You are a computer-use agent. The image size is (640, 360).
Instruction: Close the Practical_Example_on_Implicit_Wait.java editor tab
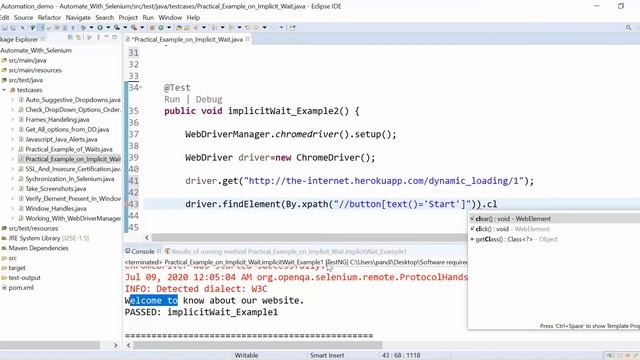pos(247,39)
